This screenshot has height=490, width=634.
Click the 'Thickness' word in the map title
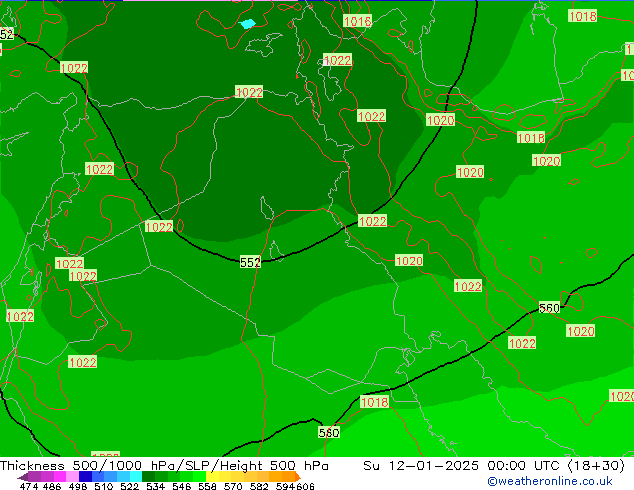click(x=32, y=466)
